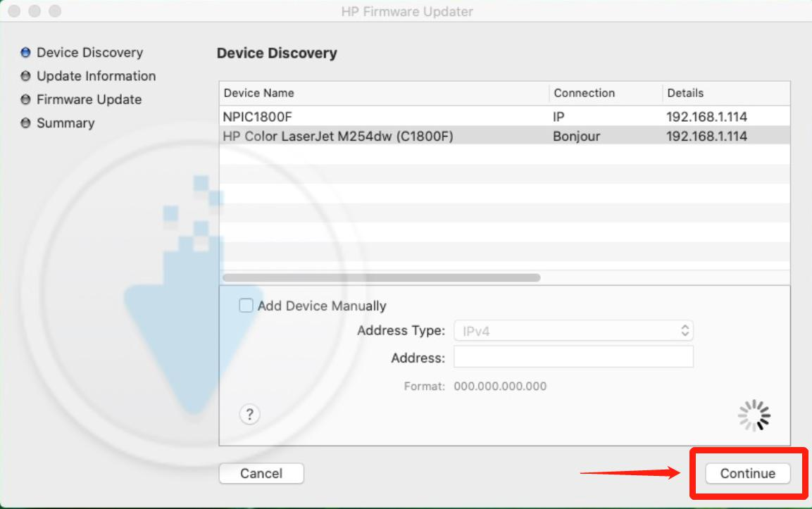
Task: Click the Firmware Update step icon
Action: tap(27, 99)
